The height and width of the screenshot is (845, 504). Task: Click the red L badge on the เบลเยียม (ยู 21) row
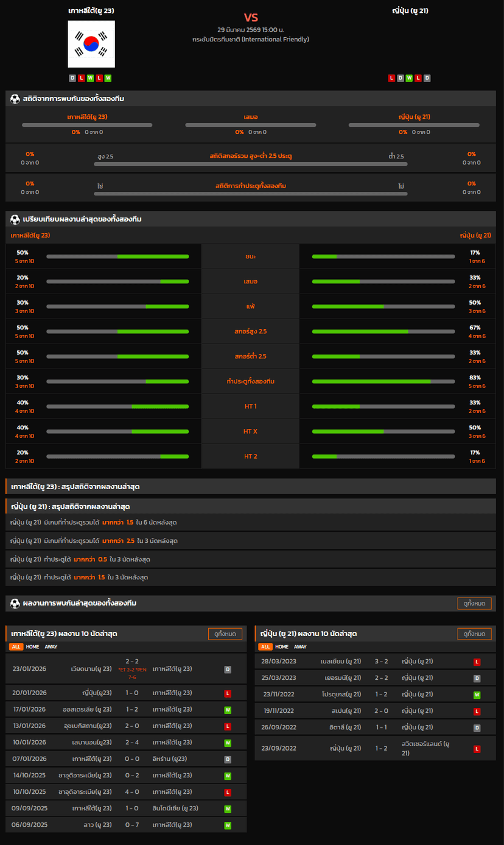477,661
